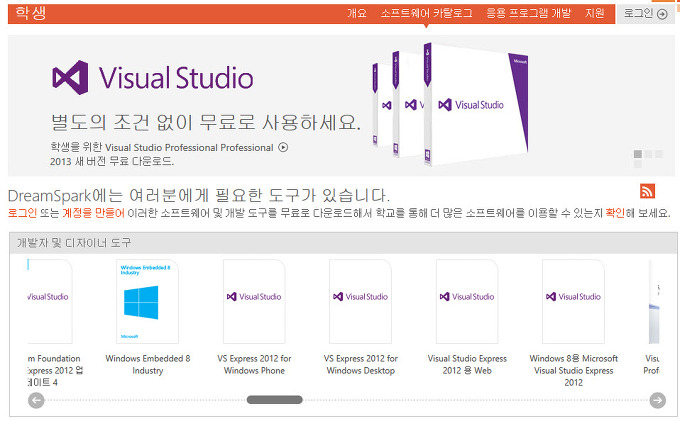Open Windows 8용 Microsoft Visual Studio Express 2012 link
Image resolution: width=680 pixels, height=421 pixels.
[x=573, y=370]
